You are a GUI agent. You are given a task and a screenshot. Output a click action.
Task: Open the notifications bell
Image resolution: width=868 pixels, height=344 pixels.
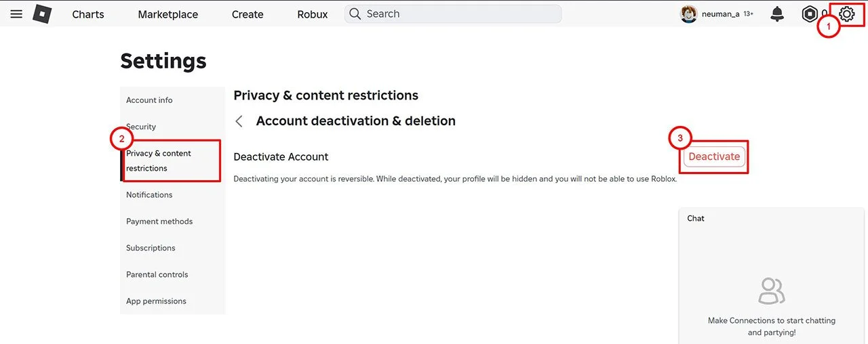pos(777,14)
